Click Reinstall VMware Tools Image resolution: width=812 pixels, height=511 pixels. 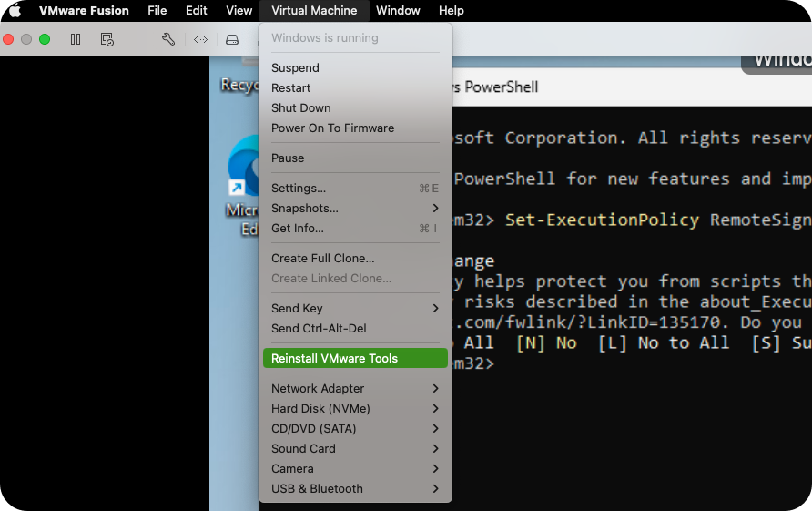click(355, 358)
